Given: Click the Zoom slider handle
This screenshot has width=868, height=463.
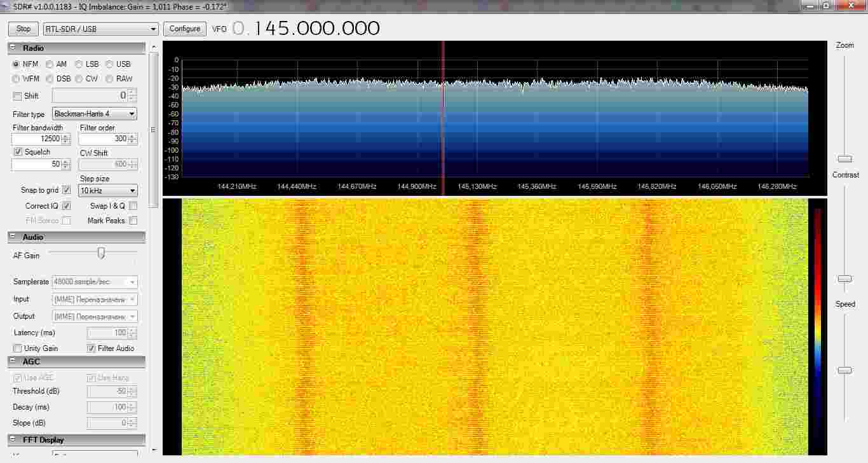Looking at the screenshot, I should coord(844,159).
